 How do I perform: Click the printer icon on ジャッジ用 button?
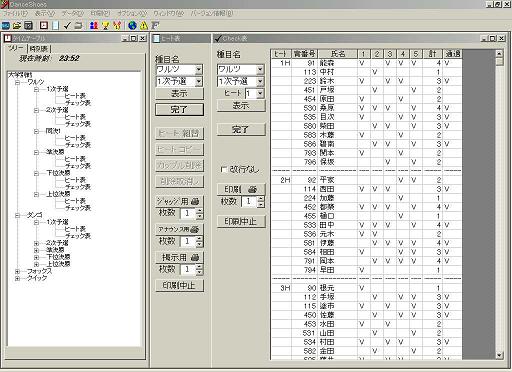pos(195,202)
